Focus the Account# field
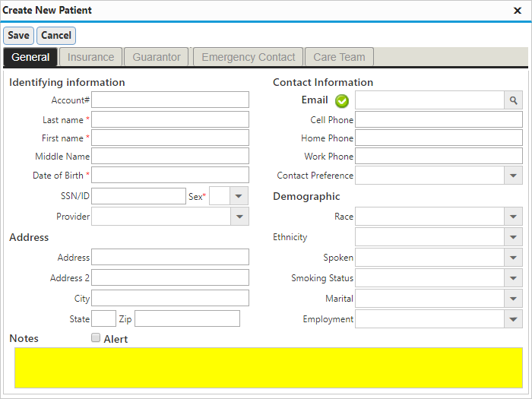This screenshot has height=399, width=532. [x=170, y=100]
